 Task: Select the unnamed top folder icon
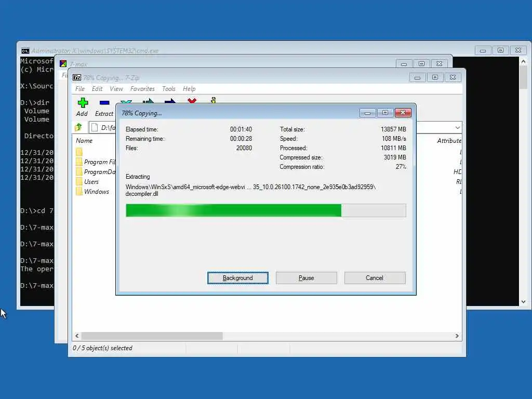[x=79, y=152]
